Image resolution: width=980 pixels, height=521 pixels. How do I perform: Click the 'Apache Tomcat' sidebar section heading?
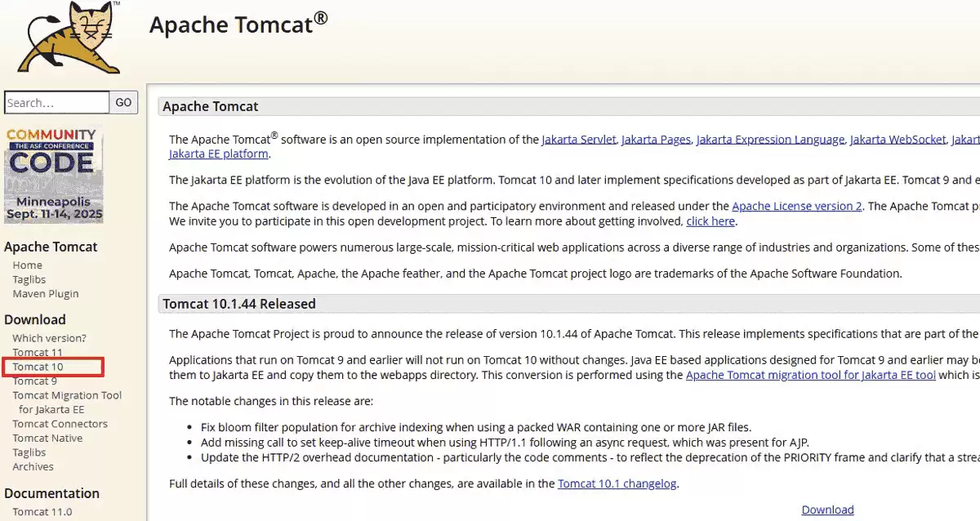[51, 247]
